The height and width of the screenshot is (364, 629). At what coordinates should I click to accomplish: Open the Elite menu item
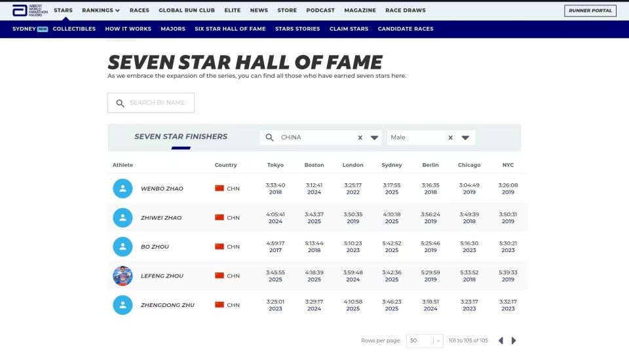pyautogui.click(x=233, y=10)
